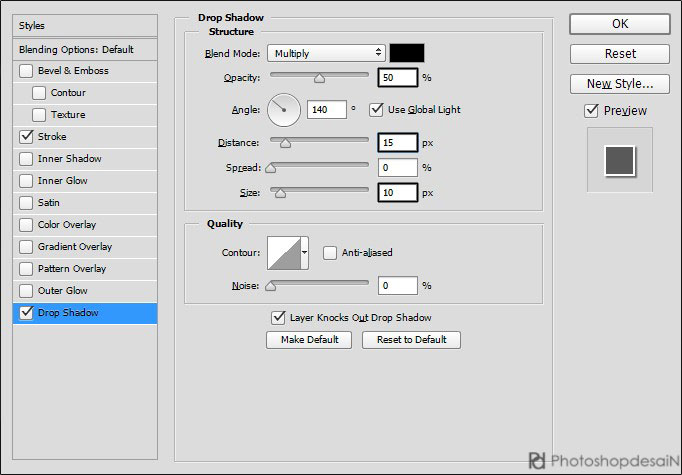Enable the Bevel & Emboss checkbox
Screen dimensions: 682x475
pos(26,71)
